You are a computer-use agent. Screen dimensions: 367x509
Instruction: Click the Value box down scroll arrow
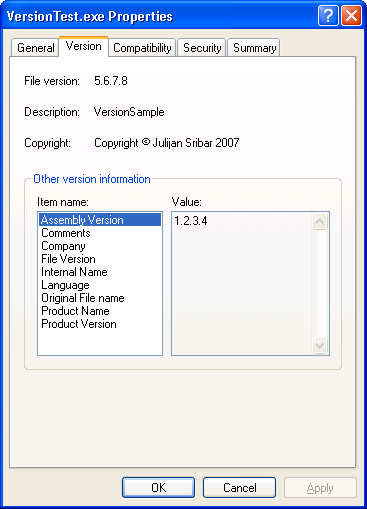319,345
